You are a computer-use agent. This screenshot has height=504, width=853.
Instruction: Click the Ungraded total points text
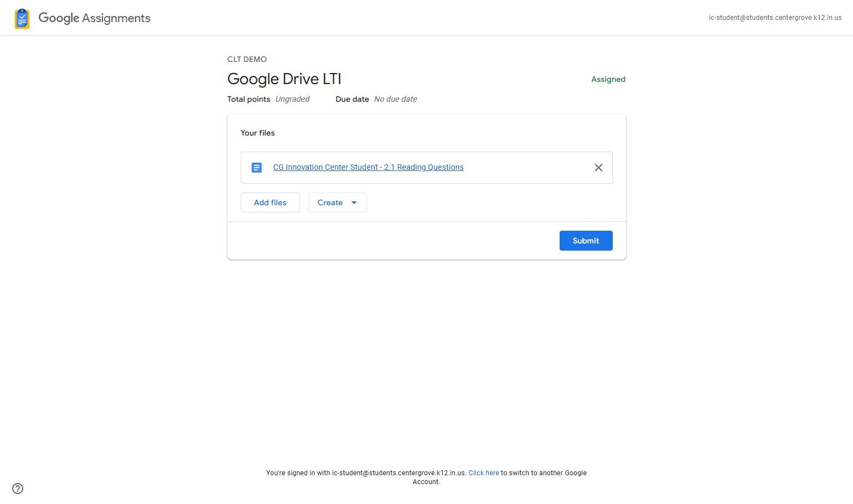(292, 99)
